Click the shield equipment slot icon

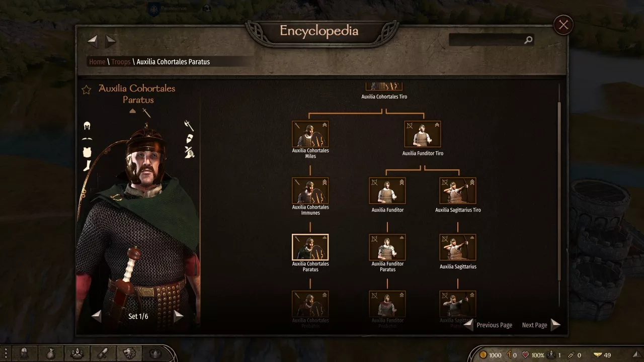[189, 139]
